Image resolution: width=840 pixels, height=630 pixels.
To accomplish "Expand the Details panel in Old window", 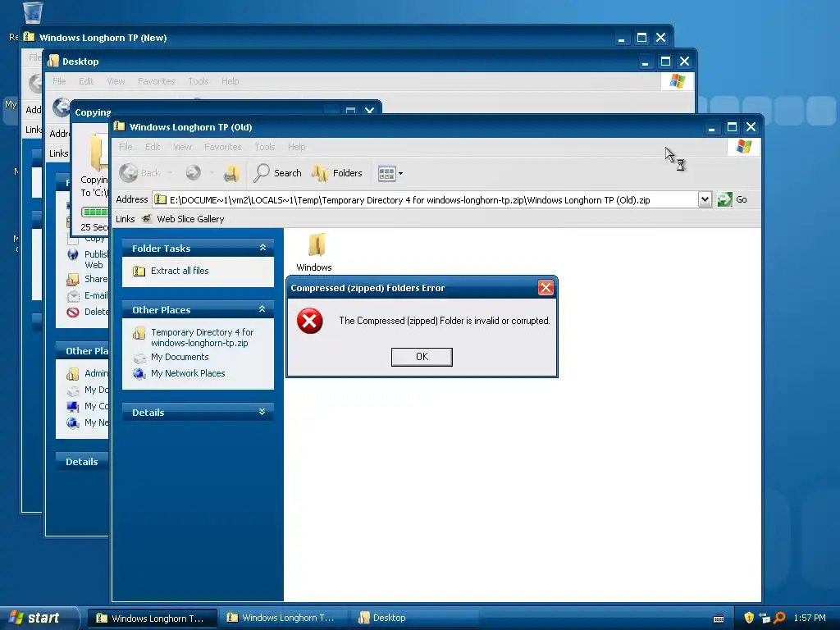I will [262, 412].
